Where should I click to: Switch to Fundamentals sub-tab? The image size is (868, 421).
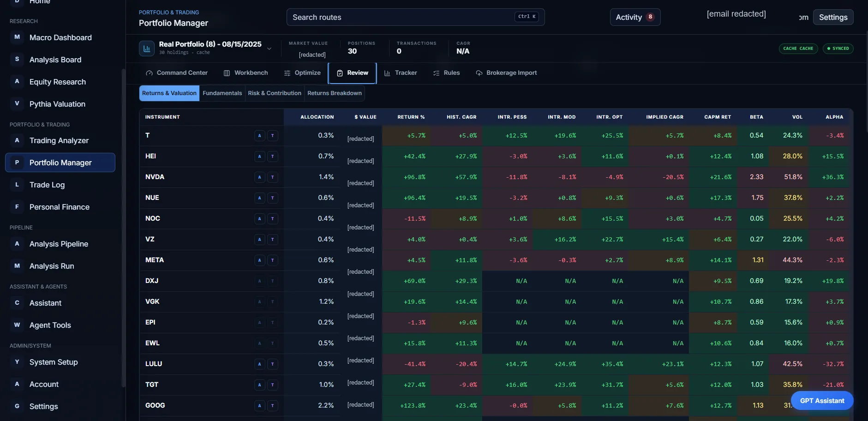222,93
